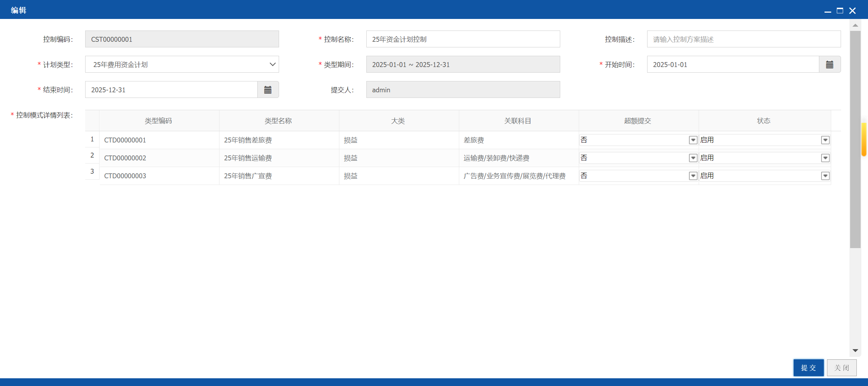Click the vertical scrollbar thumb
Image resolution: width=868 pixels, height=386 pixels.
[855, 139]
